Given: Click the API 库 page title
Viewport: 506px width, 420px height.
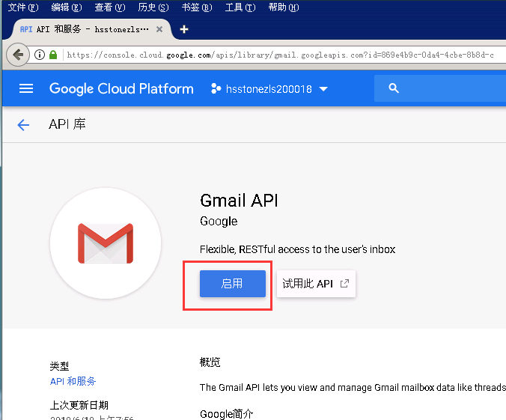Looking at the screenshot, I should point(67,124).
